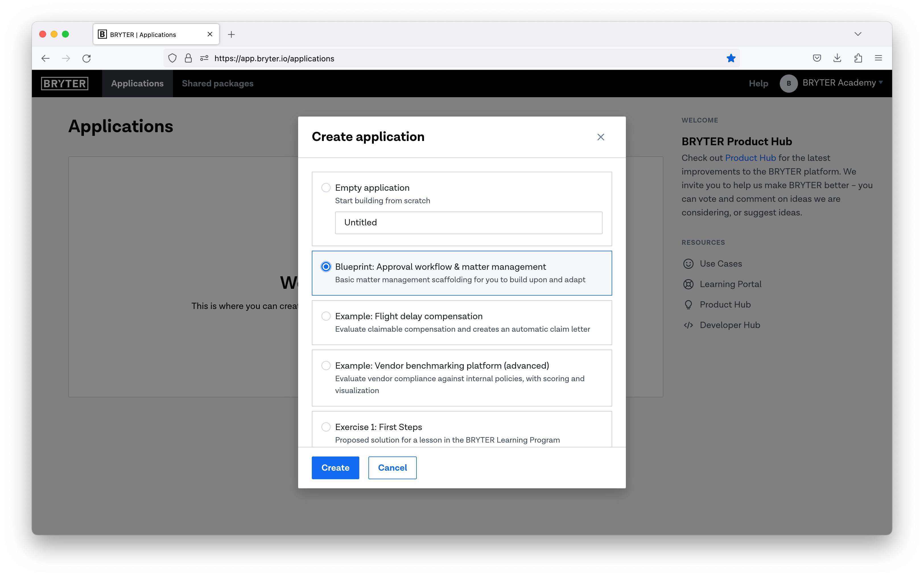This screenshot has height=577, width=924.
Task: Select Example: Flight delay compensation option
Action: pyautogui.click(x=326, y=316)
